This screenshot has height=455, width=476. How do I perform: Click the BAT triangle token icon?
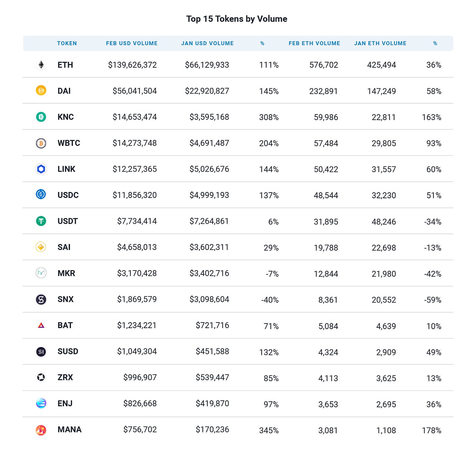[x=41, y=325]
